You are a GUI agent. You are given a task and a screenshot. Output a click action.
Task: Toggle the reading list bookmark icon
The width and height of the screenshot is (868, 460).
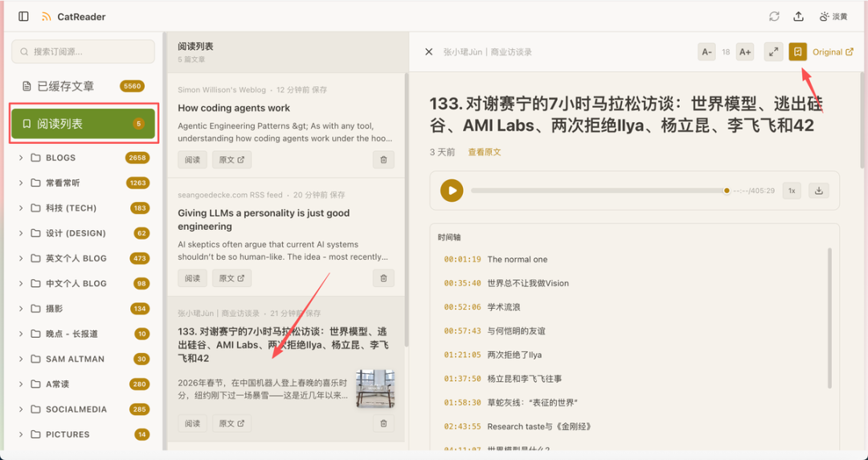point(798,51)
